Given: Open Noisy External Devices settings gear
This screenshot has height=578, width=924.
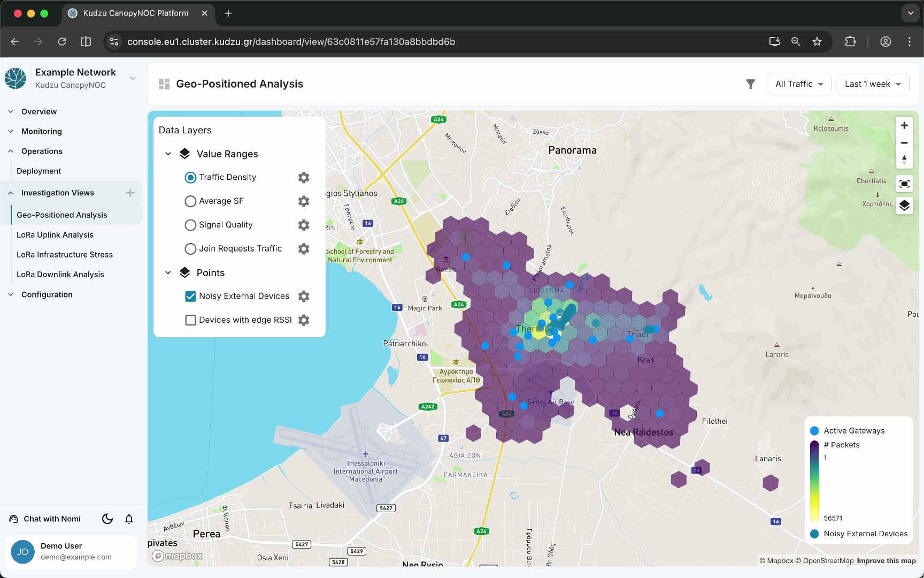Looking at the screenshot, I should tap(304, 296).
